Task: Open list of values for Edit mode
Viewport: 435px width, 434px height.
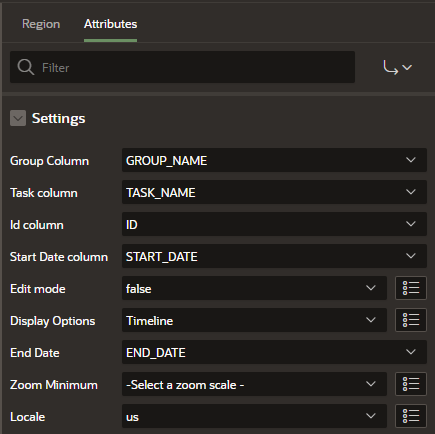Action: [411, 288]
